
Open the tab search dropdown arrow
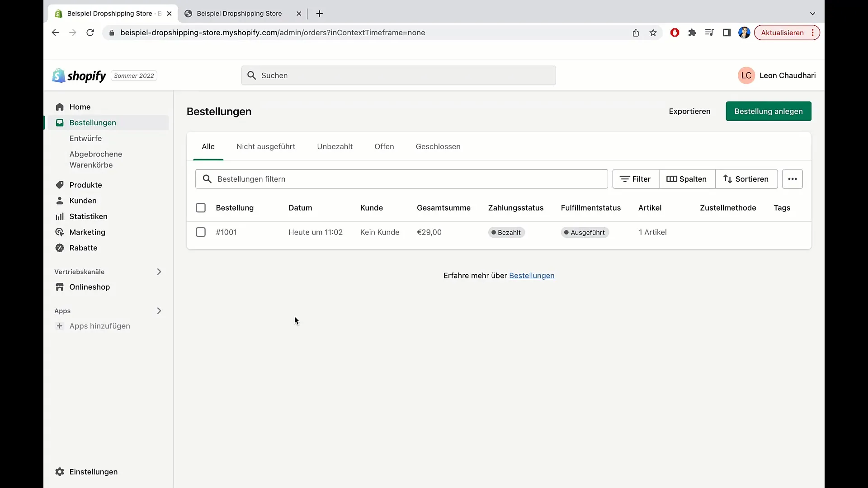tap(812, 14)
